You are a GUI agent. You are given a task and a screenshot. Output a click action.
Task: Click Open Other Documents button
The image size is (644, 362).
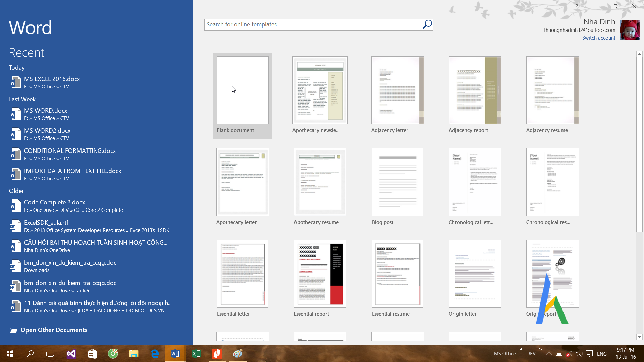click(x=54, y=330)
